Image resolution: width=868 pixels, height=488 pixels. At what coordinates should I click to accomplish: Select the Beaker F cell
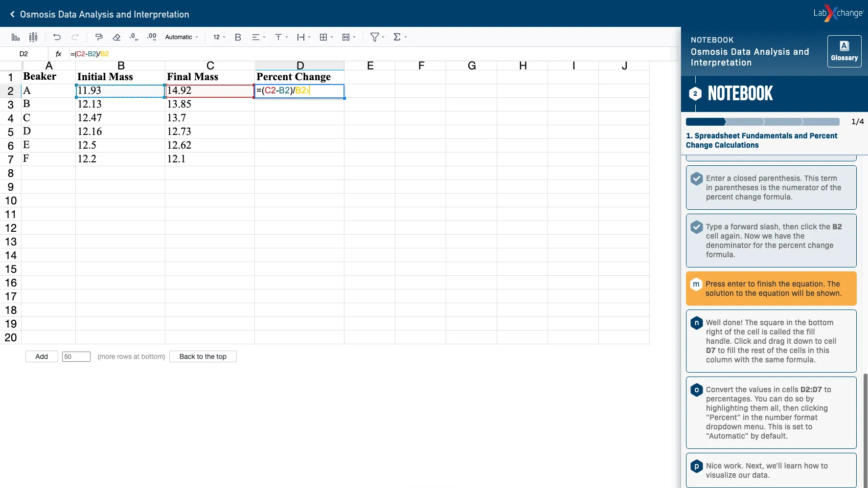pyautogui.click(x=48, y=159)
